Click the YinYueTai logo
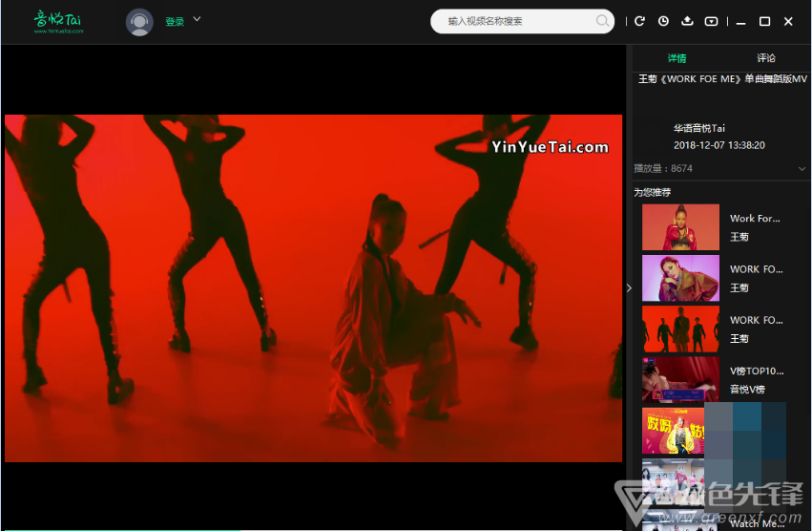The width and height of the screenshot is (812, 531). [58, 22]
